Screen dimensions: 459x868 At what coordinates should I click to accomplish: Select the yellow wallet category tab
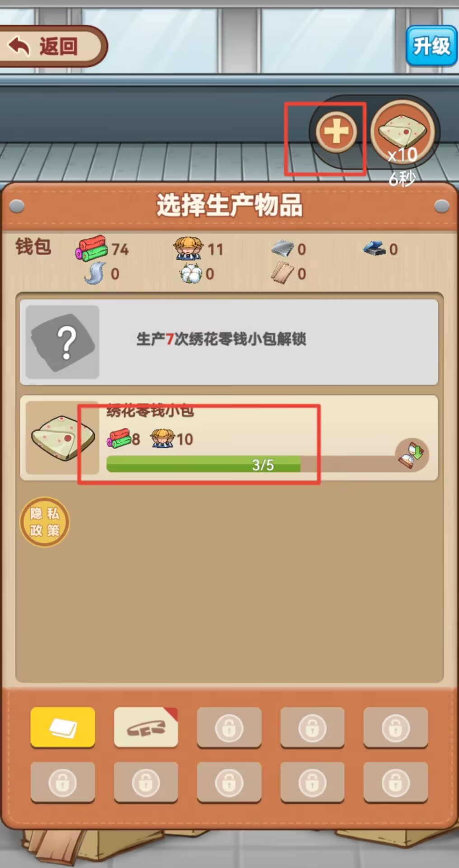(63, 728)
